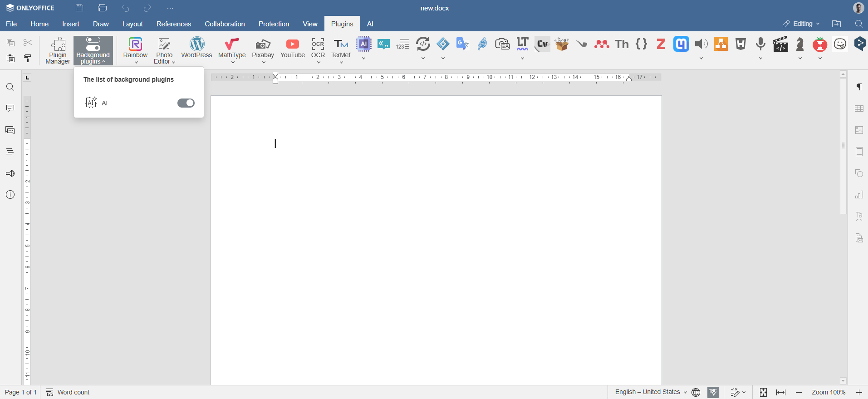868x399 pixels.
Task: Open table settings in right sidebar
Action: point(859,108)
